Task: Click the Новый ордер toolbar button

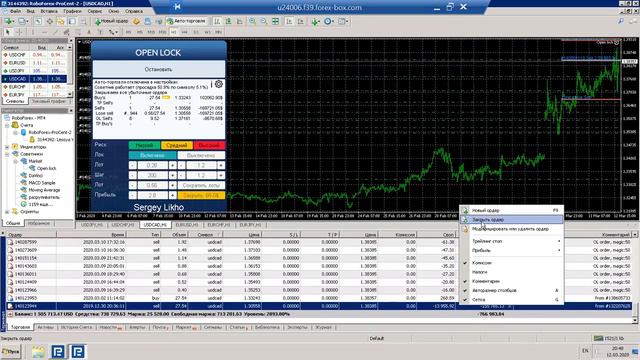Action: coord(111,21)
